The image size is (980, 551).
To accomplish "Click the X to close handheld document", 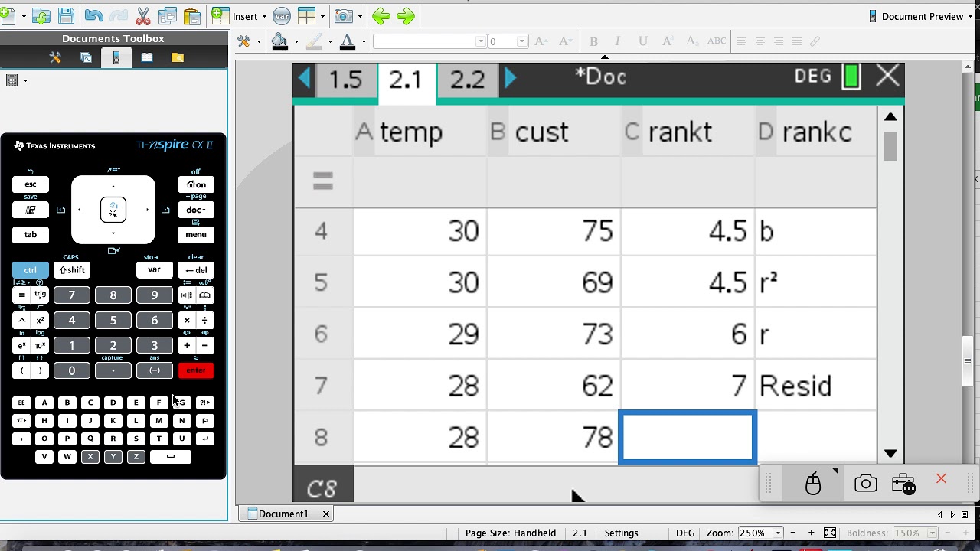I will (887, 77).
